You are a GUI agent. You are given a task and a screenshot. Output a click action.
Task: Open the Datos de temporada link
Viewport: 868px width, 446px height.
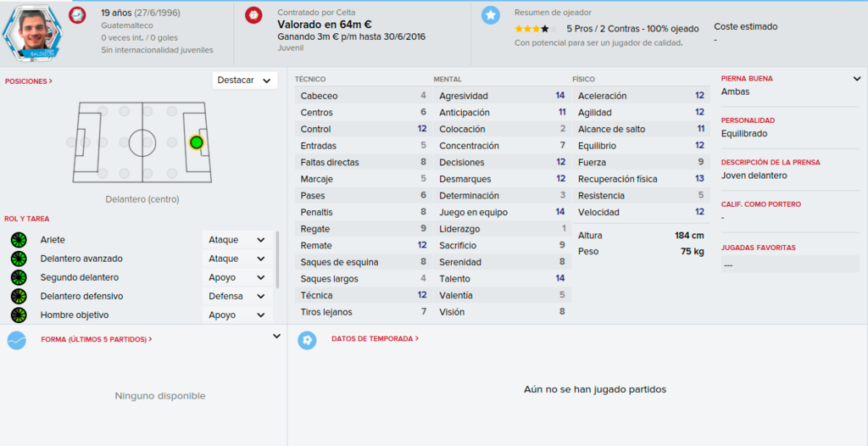click(x=375, y=338)
